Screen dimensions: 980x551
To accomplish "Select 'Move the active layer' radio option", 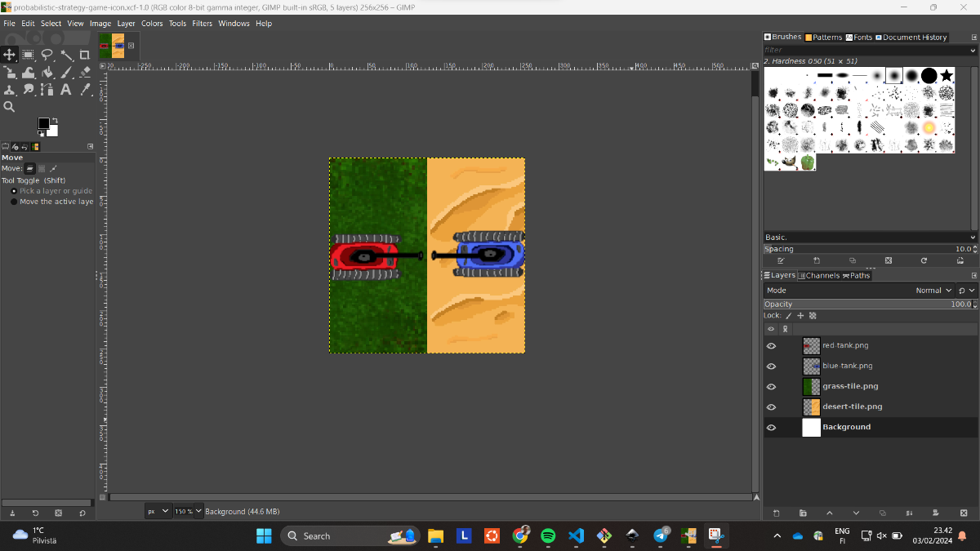I will 14,202.
